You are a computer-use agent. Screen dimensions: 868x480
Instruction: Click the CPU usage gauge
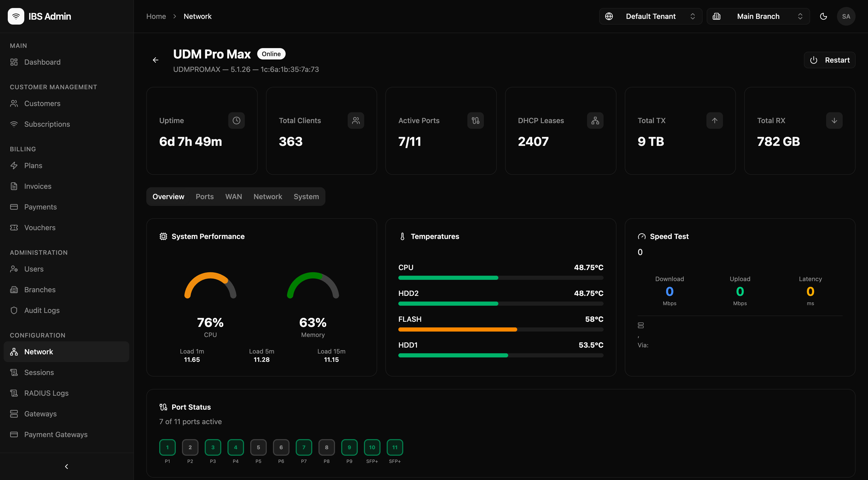coord(210,286)
